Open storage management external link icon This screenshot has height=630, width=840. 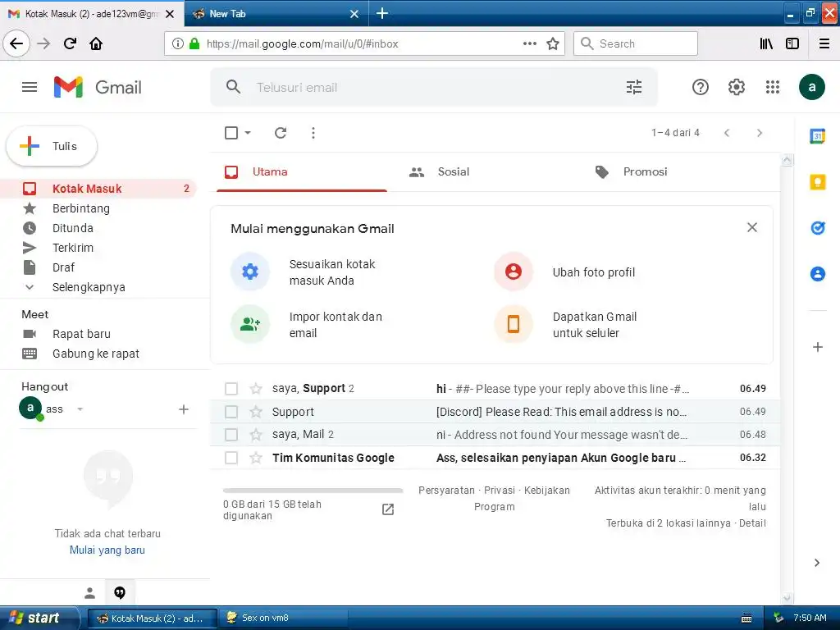(388, 509)
